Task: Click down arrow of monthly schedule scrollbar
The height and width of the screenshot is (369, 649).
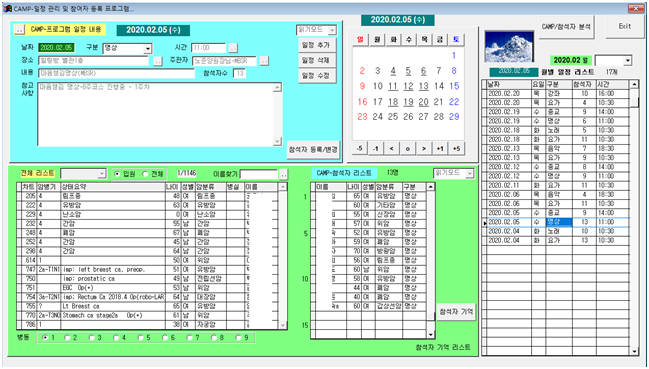Action: click(x=634, y=352)
